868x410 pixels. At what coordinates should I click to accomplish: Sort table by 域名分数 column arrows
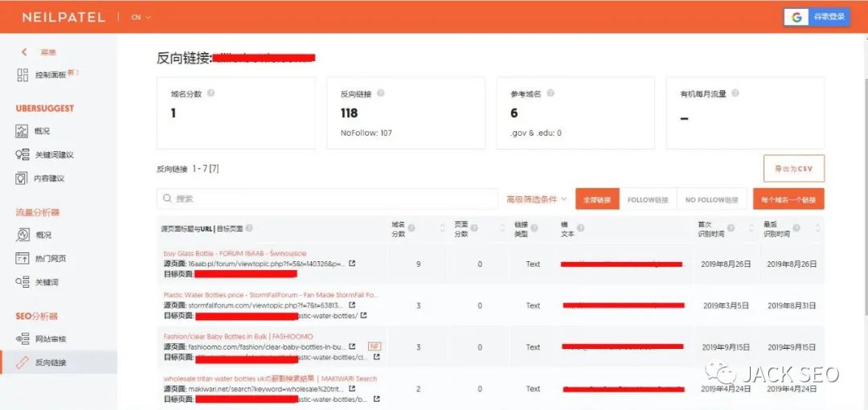[x=442, y=228]
